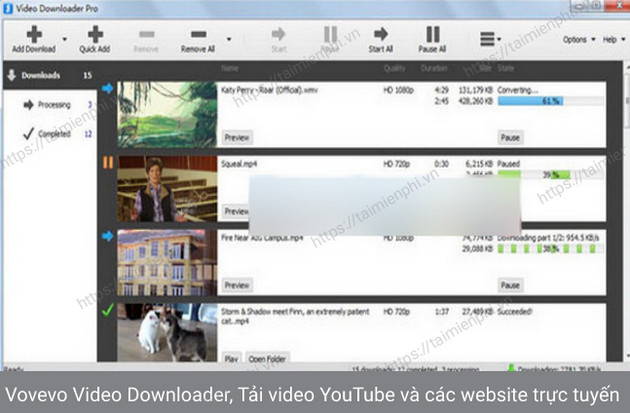
Task: Click the Name column header
Action: pos(230,68)
